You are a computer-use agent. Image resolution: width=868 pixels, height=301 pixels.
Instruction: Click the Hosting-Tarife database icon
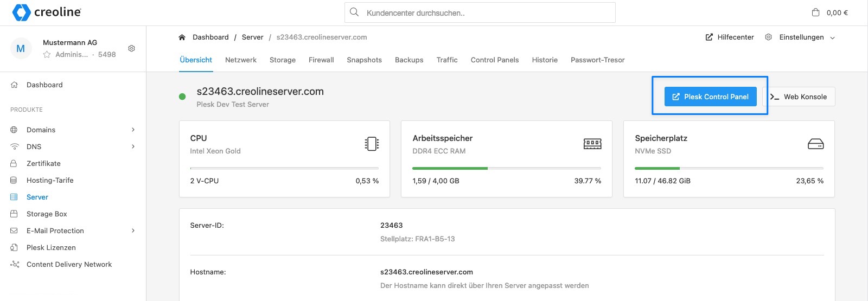point(14,180)
